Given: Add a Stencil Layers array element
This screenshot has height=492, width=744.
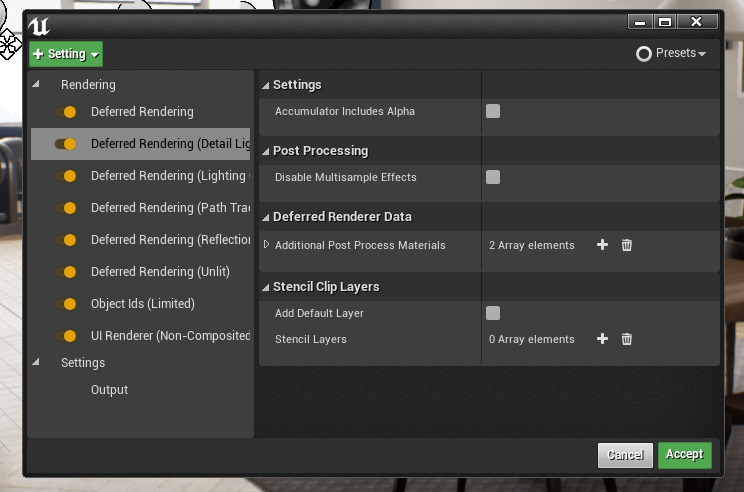Looking at the screenshot, I should tap(602, 339).
